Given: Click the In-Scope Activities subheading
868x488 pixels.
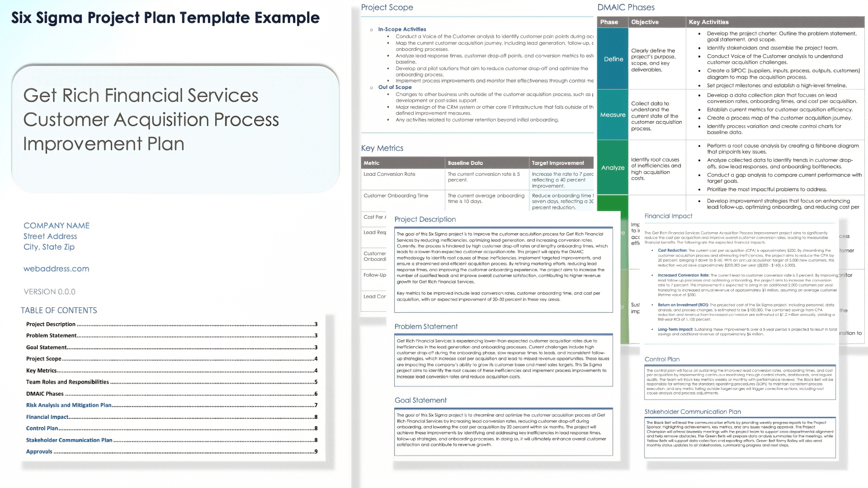Looking at the screenshot, I should pyautogui.click(x=402, y=29).
